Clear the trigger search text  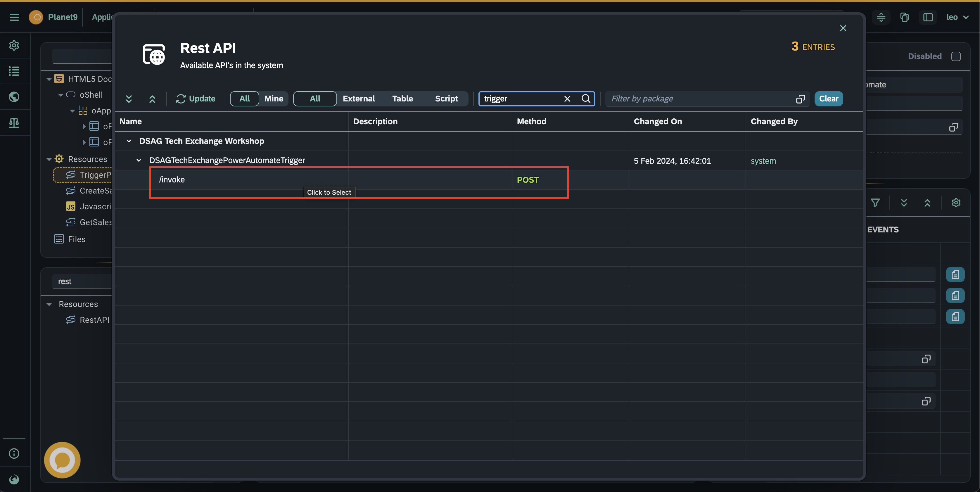tap(567, 99)
